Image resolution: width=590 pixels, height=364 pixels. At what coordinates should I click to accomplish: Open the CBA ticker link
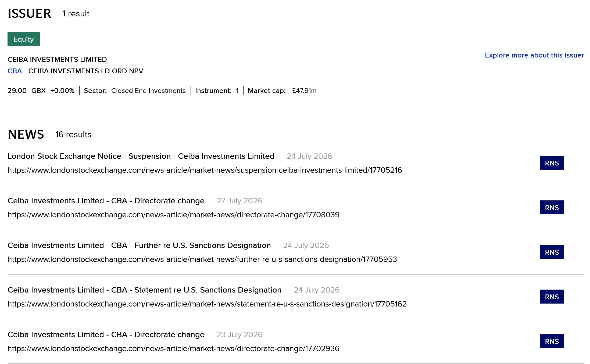[15, 71]
